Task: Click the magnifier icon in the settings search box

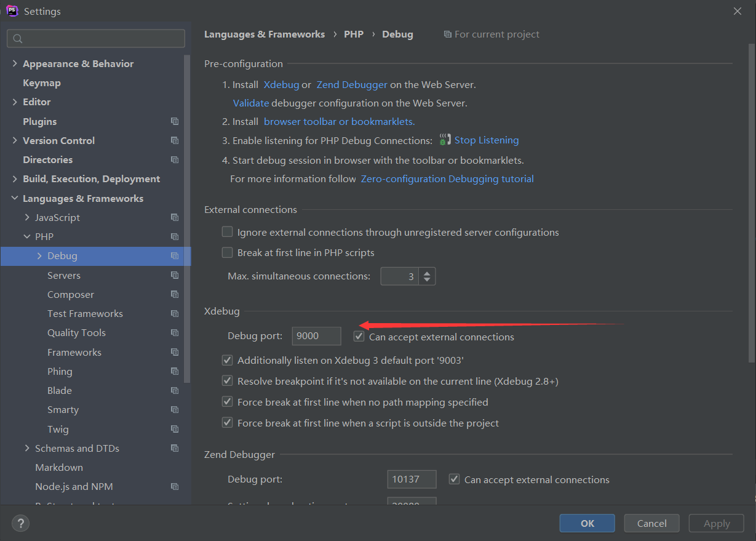Action: point(18,39)
